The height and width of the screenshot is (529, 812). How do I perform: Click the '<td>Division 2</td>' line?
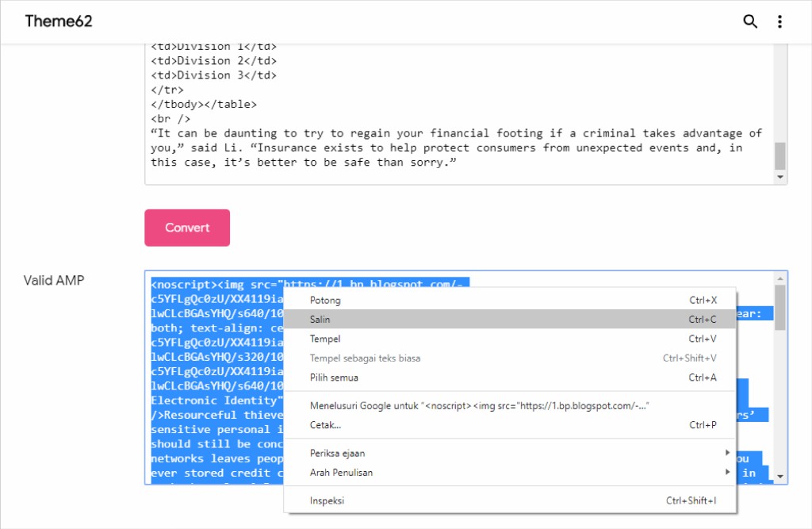[x=214, y=60]
